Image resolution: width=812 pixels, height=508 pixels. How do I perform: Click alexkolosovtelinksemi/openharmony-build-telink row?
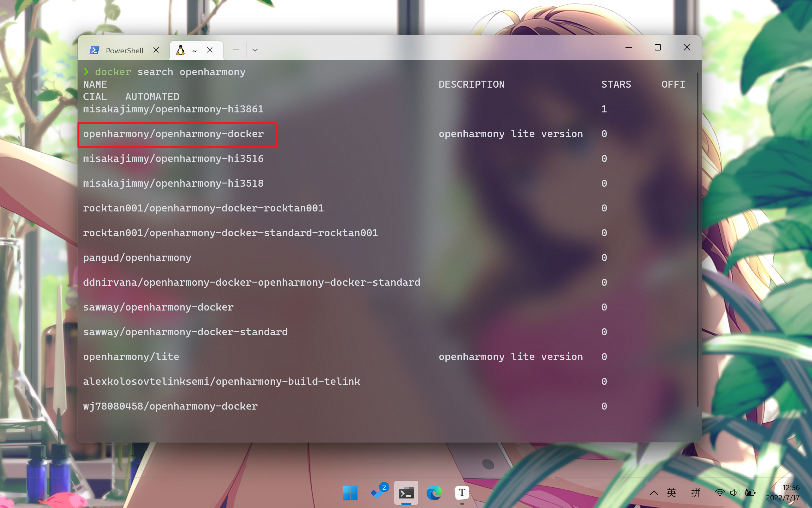click(x=221, y=381)
